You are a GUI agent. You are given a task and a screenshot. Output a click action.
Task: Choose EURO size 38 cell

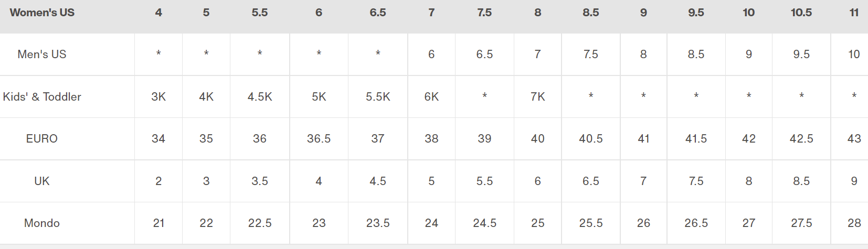(431, 139)
